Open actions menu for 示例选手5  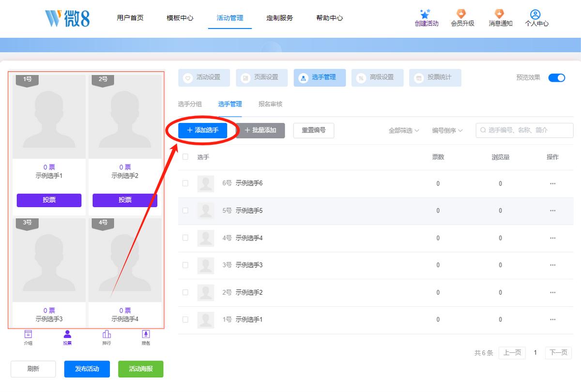tap(552, 211)
